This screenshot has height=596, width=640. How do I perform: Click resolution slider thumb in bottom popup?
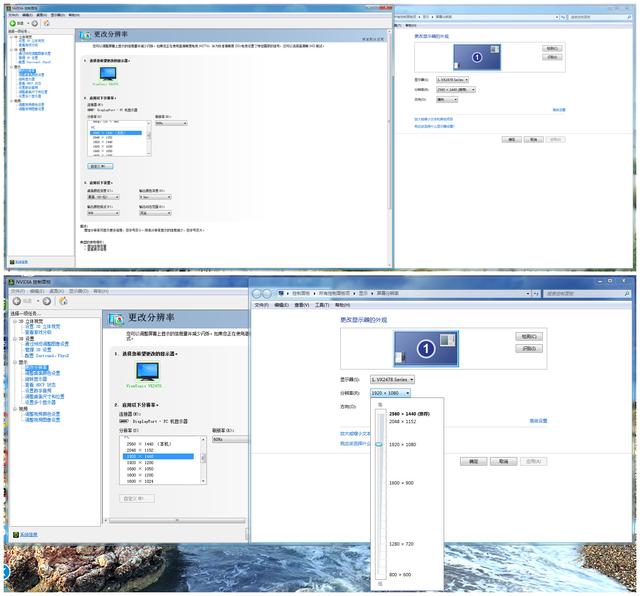[379, 444]
